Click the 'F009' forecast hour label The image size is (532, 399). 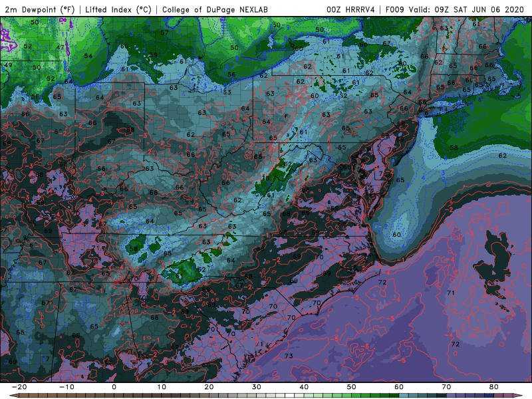(x=394, y=10)
